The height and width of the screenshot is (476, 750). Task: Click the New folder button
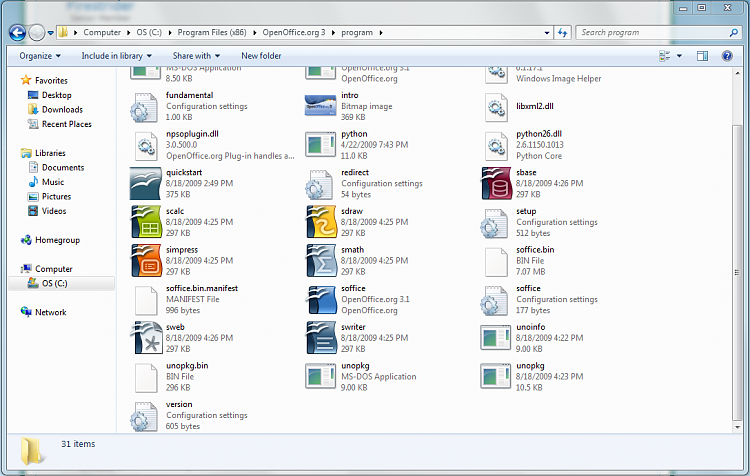(x=261, y=56)
